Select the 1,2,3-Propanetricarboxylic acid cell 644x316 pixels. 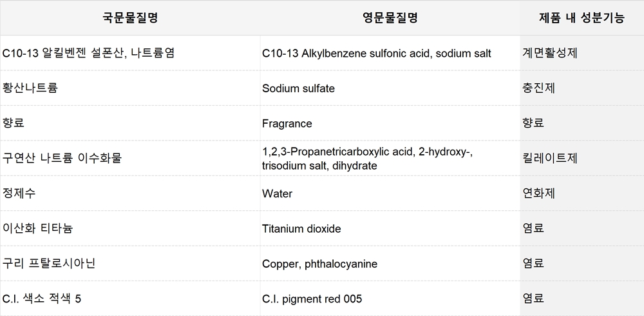tap(390, 158)
